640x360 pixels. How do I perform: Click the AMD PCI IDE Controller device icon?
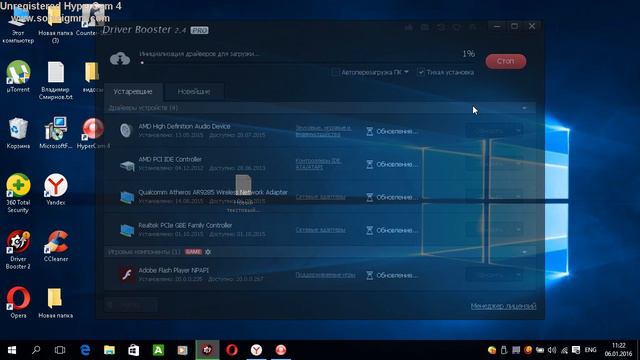pos(127,165)
